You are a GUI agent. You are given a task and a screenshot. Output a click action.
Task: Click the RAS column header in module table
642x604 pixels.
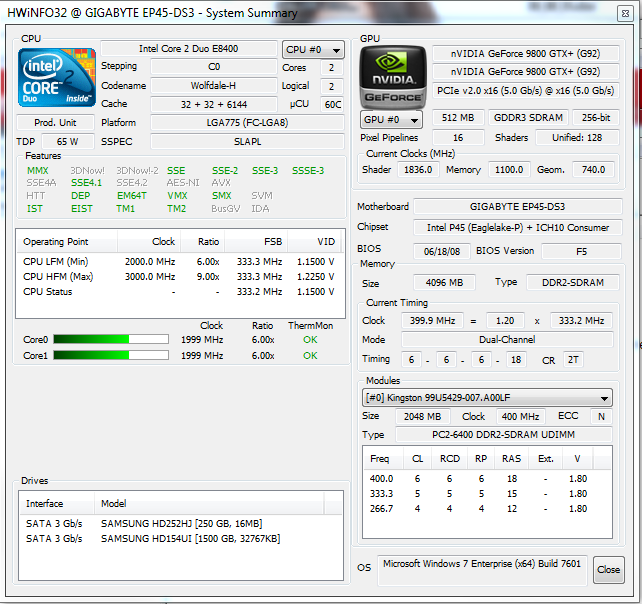pyautogui.click(x=511, y=459)
